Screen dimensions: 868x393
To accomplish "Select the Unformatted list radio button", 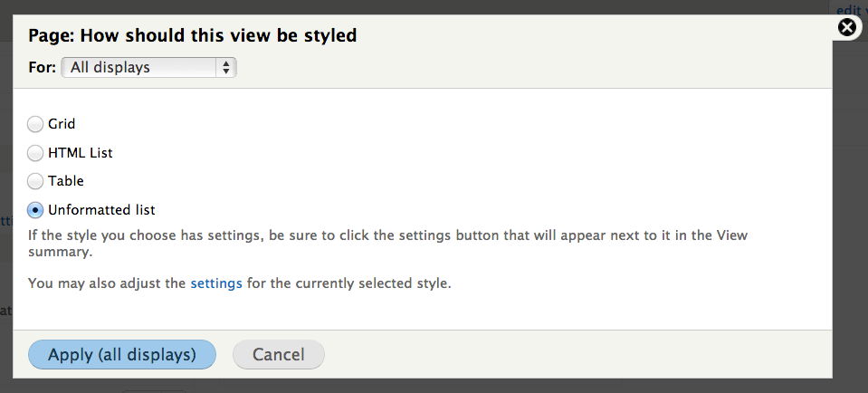I will tap(35, 210).
